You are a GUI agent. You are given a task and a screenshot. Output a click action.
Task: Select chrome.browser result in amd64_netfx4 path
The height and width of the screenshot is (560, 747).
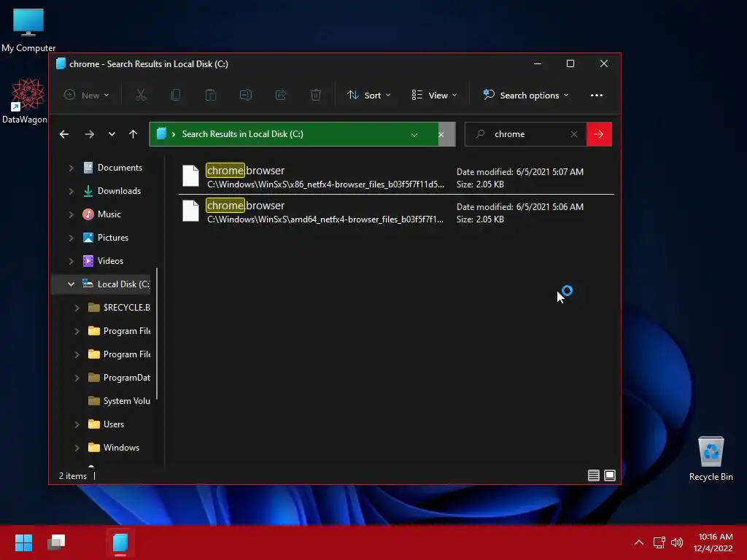click(396, 212)
